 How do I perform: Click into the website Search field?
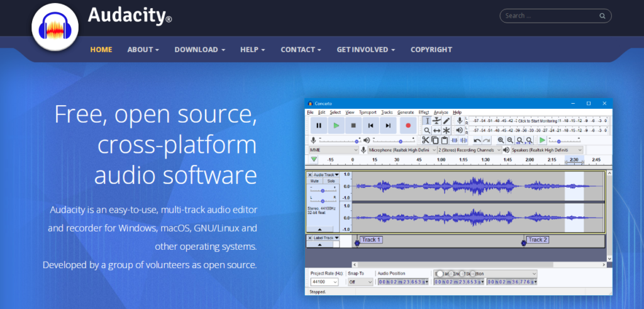pyautogui.click(x=550, y=16)
